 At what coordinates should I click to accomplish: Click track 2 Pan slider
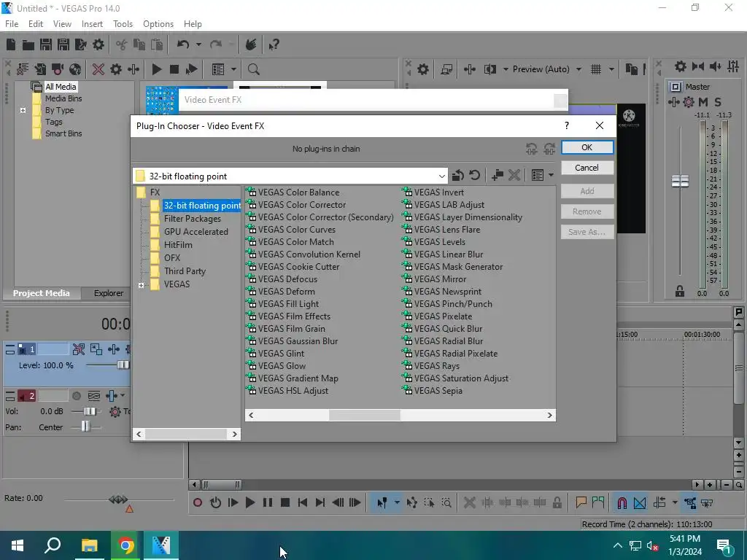(85, 426)
